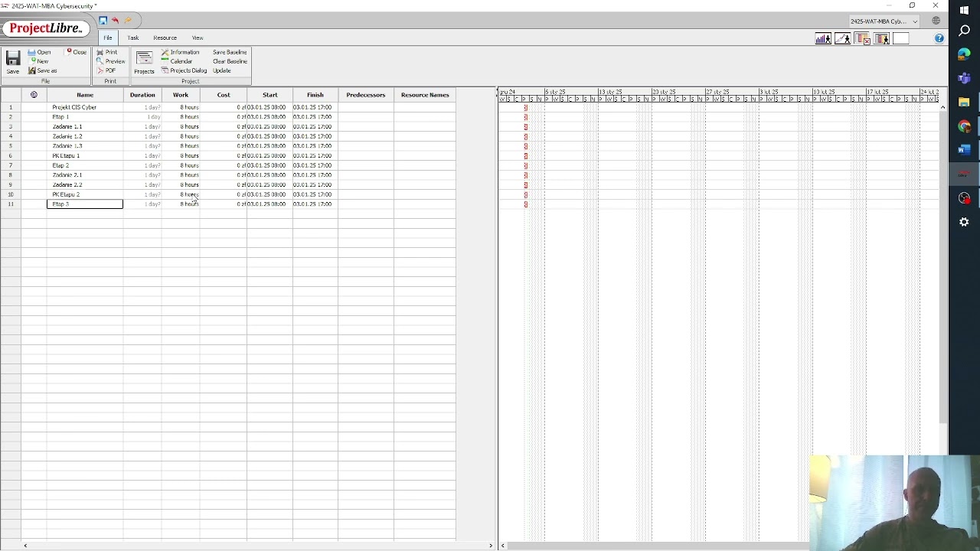Click Duration cell of Zadanie 1.1
Screen dimensions: 980x551
[x=142, y=126]
